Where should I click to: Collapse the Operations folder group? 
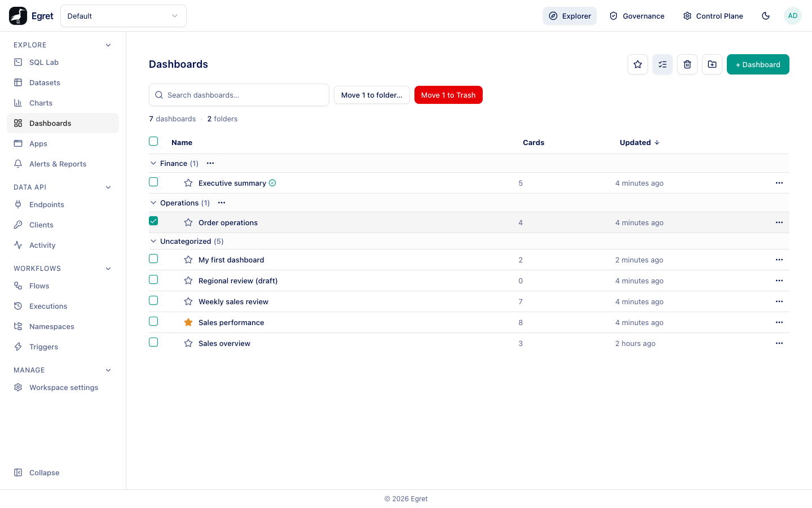[153, 203]
